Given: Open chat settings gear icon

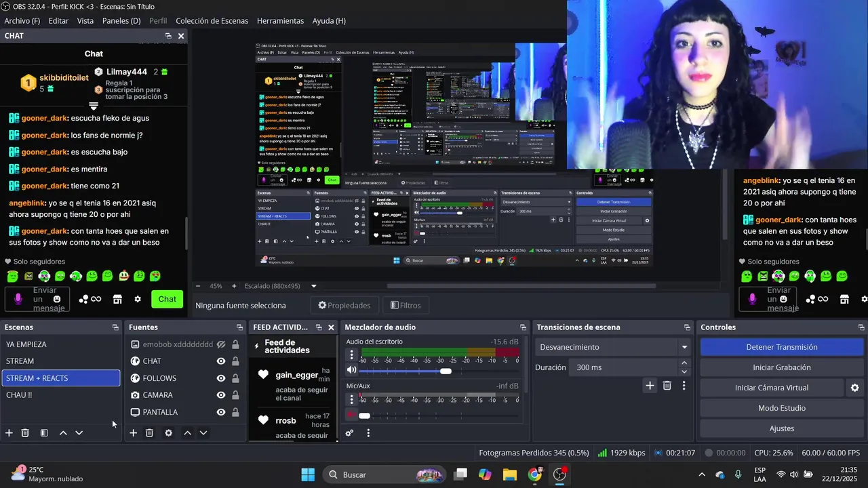Looking at the screenshot, I should click(138, 299).
